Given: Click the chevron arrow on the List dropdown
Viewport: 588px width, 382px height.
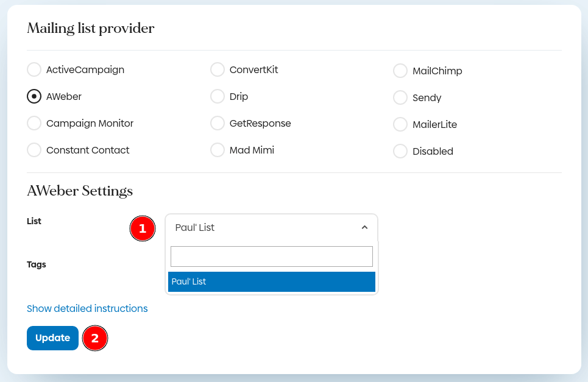Looking at the screenshot, I should coord(364,227).
